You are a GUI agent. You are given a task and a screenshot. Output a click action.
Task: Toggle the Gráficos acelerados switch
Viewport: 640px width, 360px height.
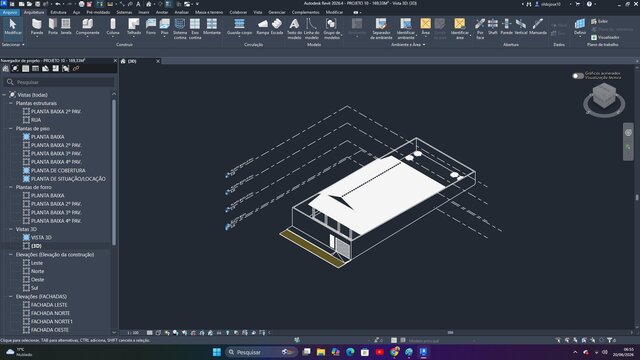578,76
